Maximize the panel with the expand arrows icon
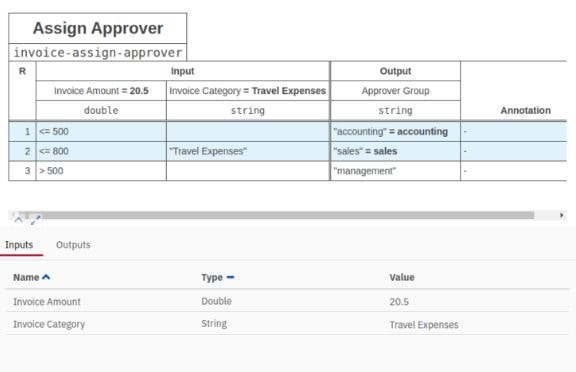Viewport: 576px width, 372px height. (x=36, y=220)
